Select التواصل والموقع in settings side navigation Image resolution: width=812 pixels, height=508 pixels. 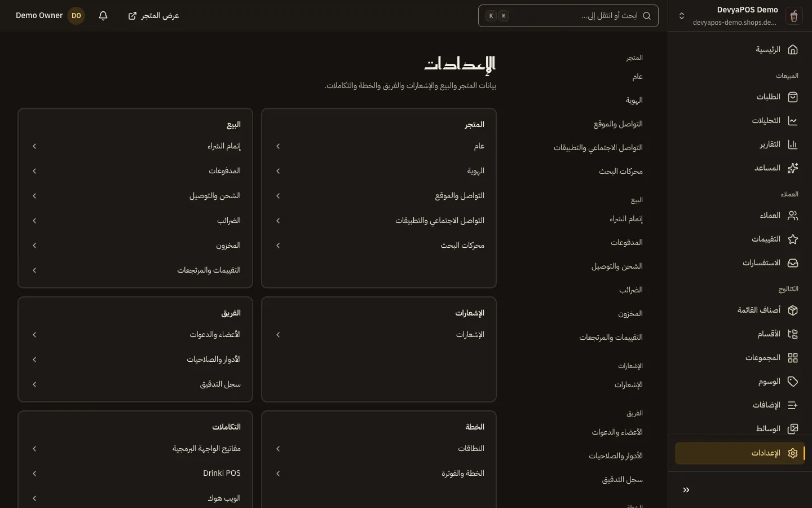click(x=618, y=124)
